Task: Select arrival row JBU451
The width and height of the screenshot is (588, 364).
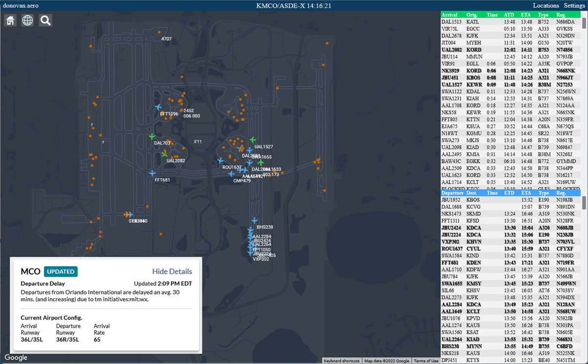Action: pyautogui.click(x=511, y=77)
